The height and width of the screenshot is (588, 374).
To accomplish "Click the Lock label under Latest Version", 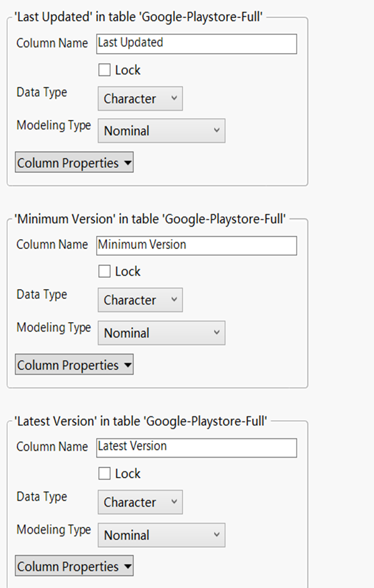I will 128,474.
